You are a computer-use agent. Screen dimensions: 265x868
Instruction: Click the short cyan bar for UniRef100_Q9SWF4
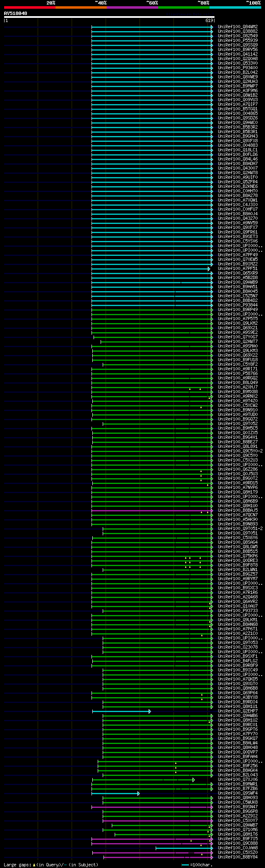coord(116,794)
